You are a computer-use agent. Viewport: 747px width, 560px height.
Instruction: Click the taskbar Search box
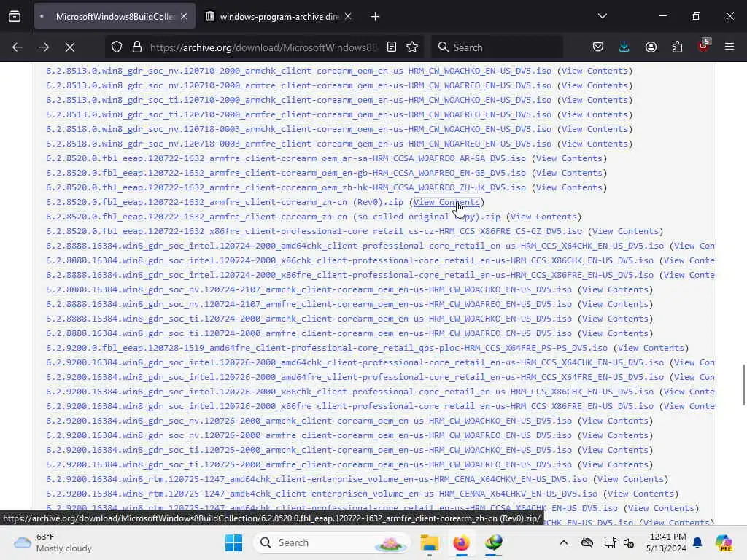click(x=332, y=542)
